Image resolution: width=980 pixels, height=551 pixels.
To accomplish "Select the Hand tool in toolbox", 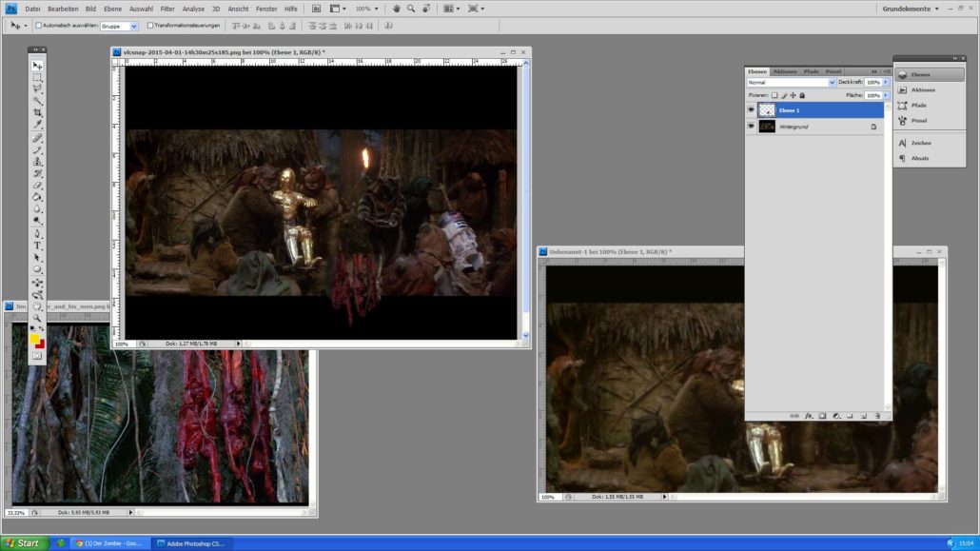I will pos(37,307).
